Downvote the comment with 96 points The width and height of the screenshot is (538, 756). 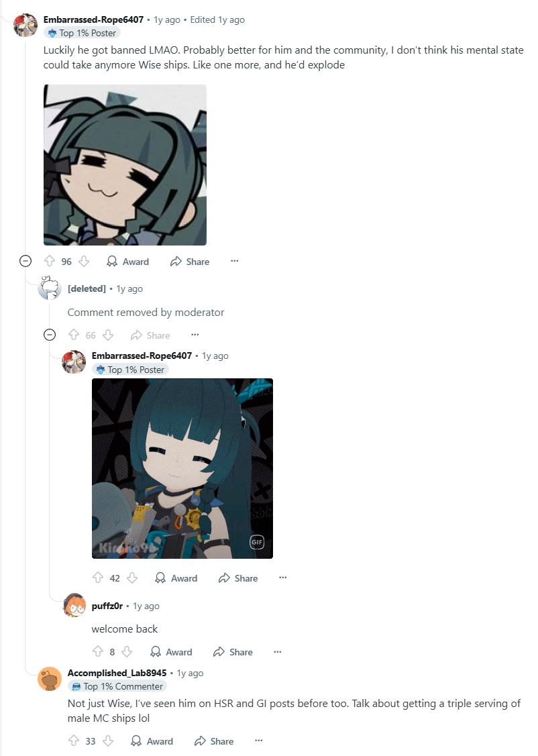coord(84,262)
